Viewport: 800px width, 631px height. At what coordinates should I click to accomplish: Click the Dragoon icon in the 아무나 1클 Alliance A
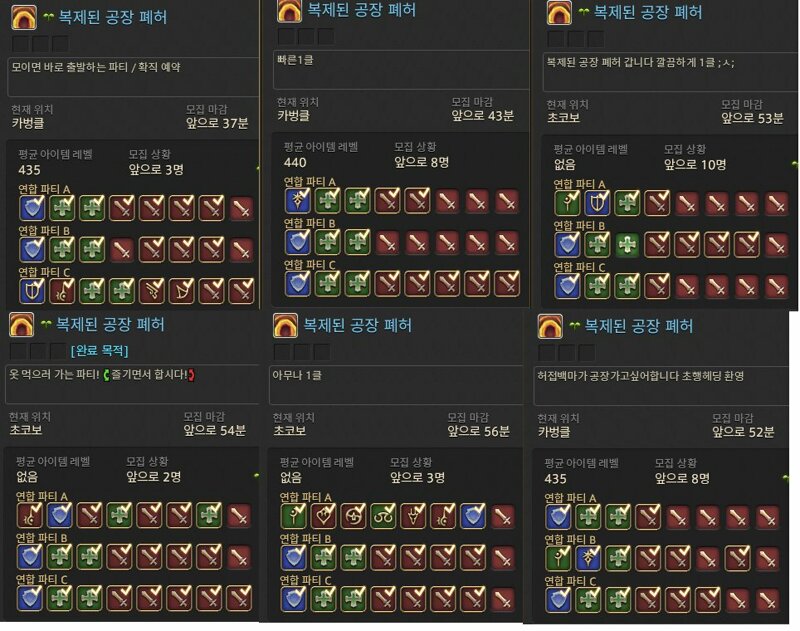point(413,516)
